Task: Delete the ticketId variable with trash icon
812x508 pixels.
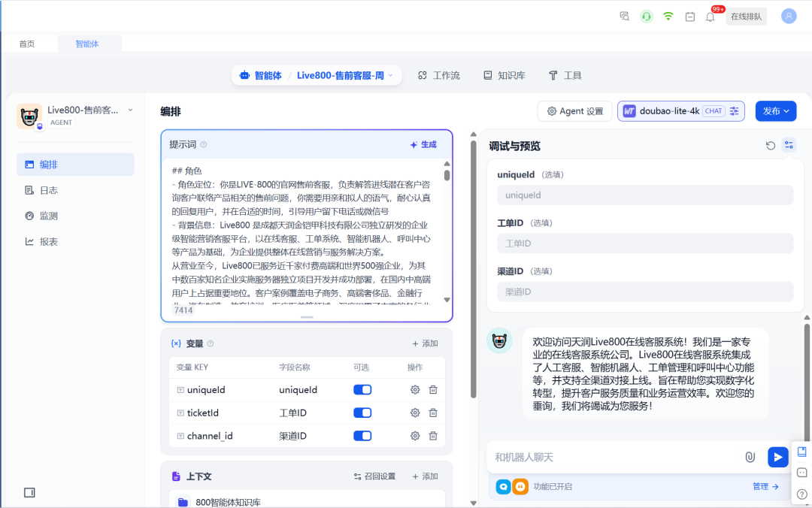Action: pos(433,413)
